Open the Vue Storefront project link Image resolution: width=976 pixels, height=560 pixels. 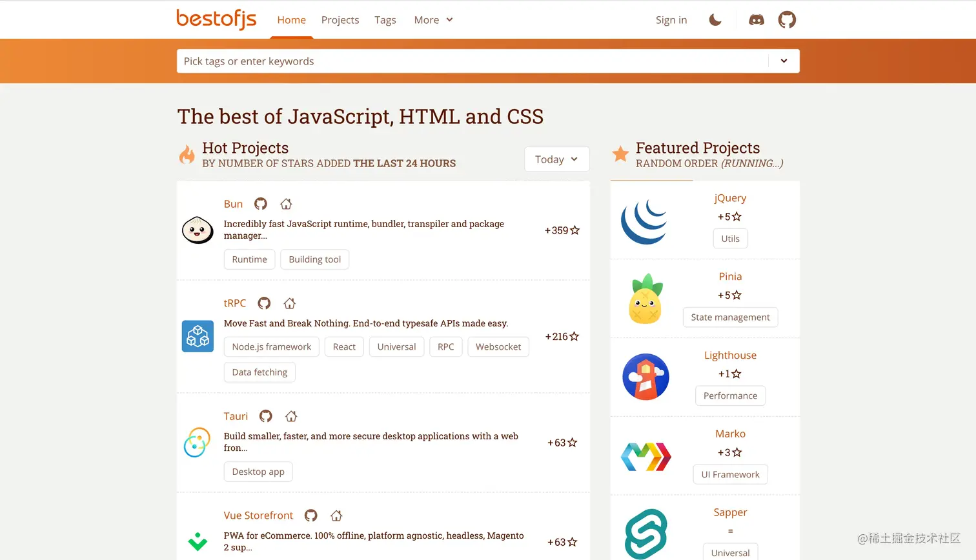point(258,515)
